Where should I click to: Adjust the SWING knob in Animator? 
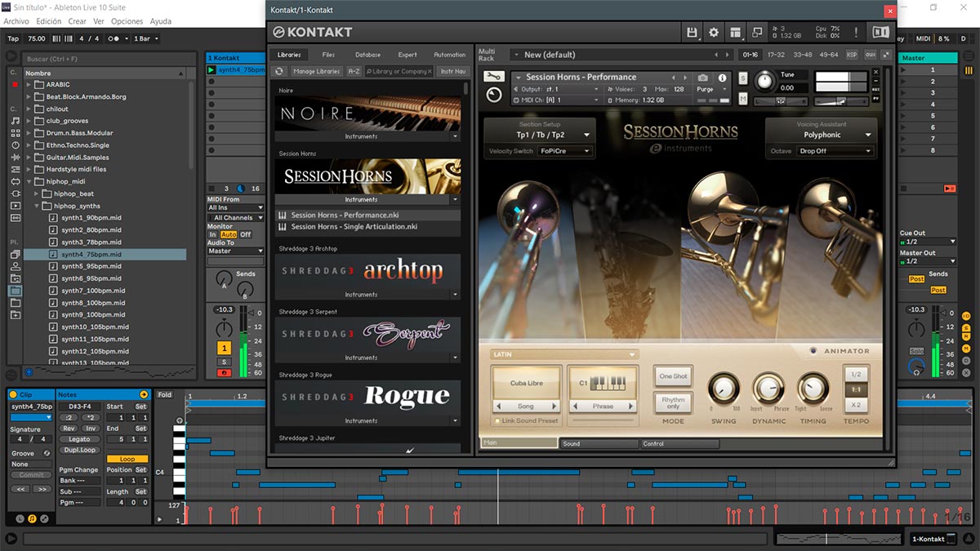coord(724,389)
